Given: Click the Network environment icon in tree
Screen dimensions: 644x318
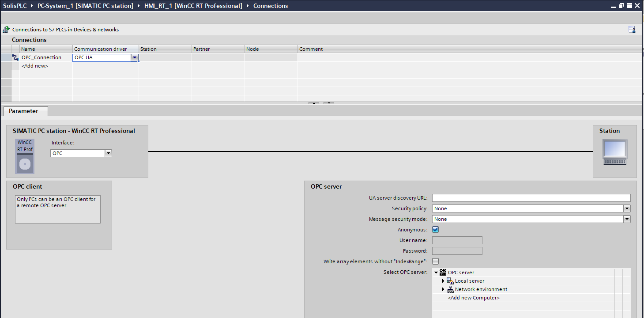Looking at the screenshot, I should tap(450, 289).
